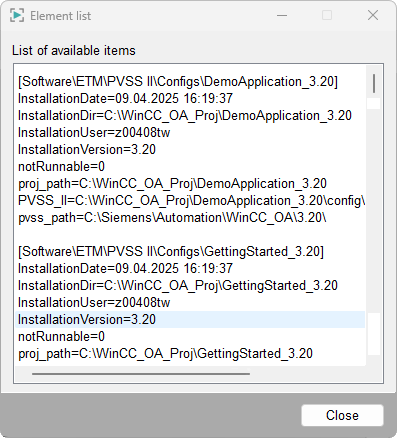Minimize the Element list window

coord(282,15)
